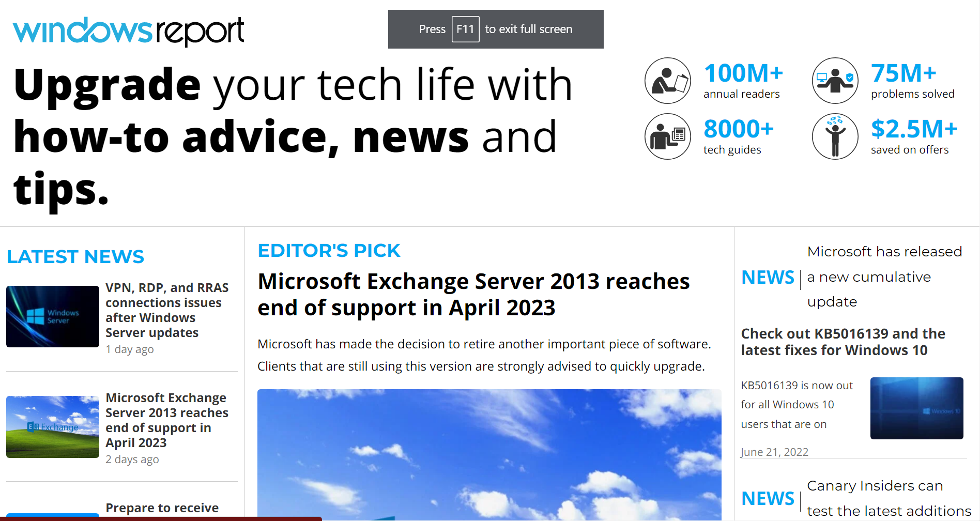Screen dimensions: 980x521
Task: Click the 'Upgrade your tech life' headline
Action: tap(293, 136)
